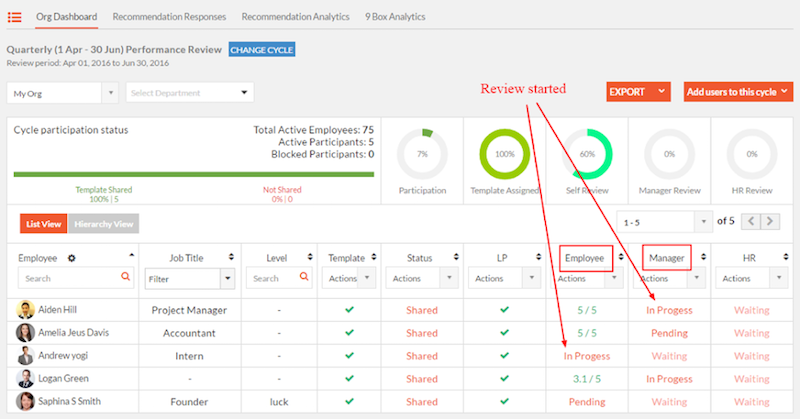Image resolution: width=800 pixels, height=419 pixels.
Task: Click the gear icon beside Employee header
Action: (x=71, y=258)
